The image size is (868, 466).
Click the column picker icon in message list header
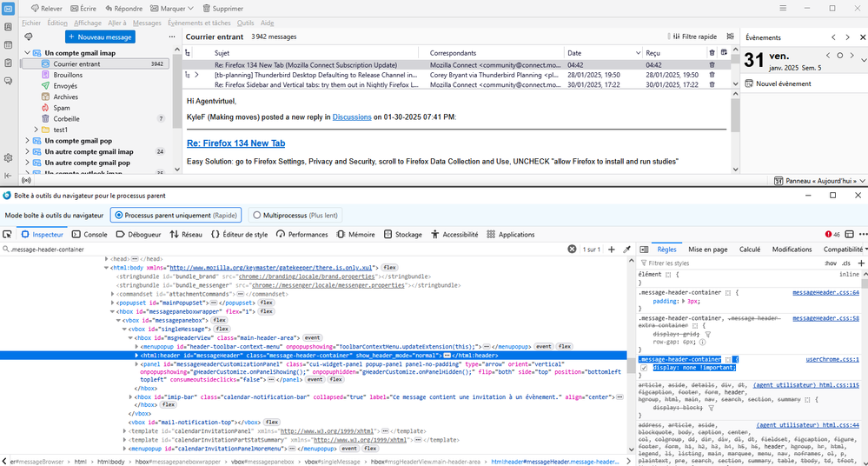coord(724,53)
